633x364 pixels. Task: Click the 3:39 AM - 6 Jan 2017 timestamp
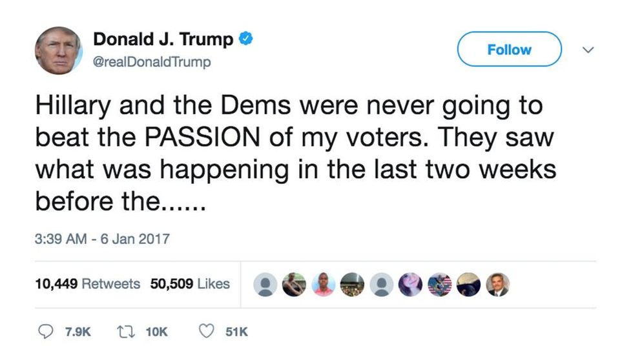pyautogui.click(x=101, y=239)
